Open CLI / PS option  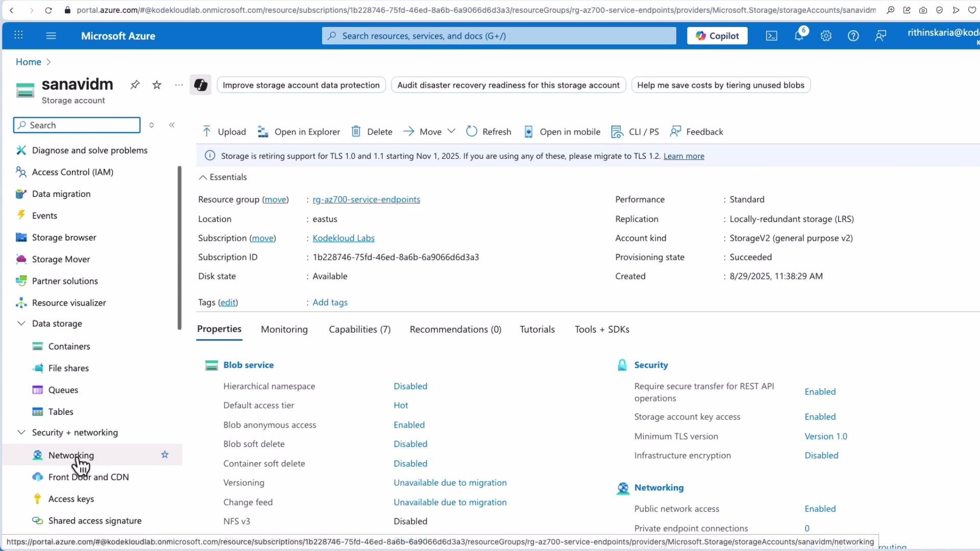635,132
